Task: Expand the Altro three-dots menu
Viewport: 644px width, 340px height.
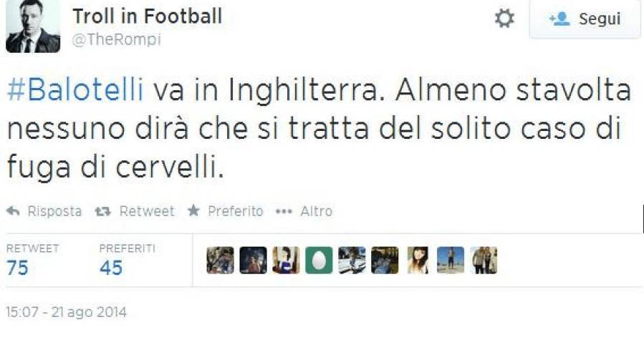Action: click(x=284, y=211)
